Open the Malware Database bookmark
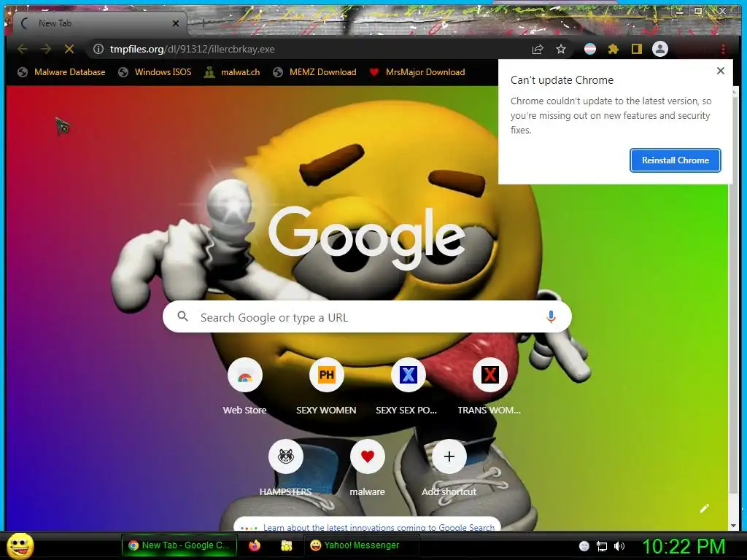Image resolution: width=747 pixels, height=560 pixels. pyautogui.click(x=61, y=72)
